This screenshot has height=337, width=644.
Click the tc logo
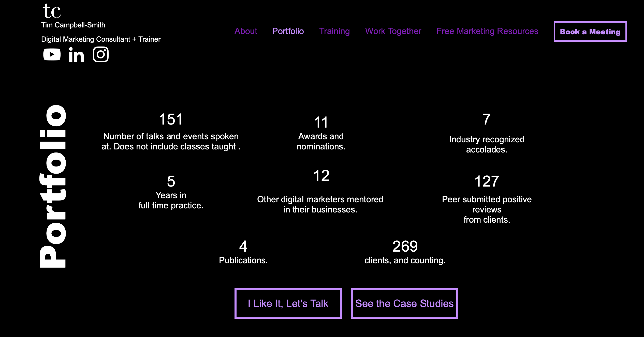(x=52, y=11)
